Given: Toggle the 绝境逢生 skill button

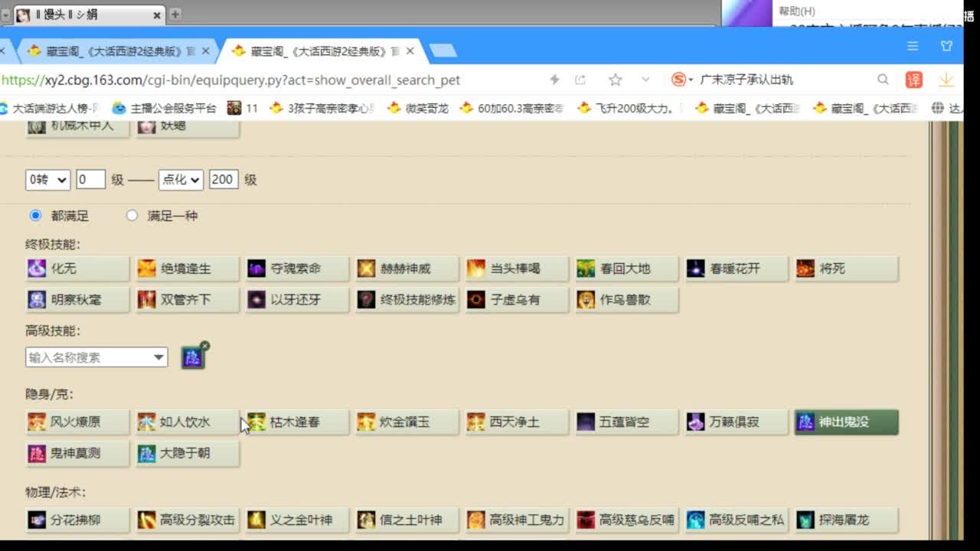Looking at the screenshot, I should pos(187,269).
